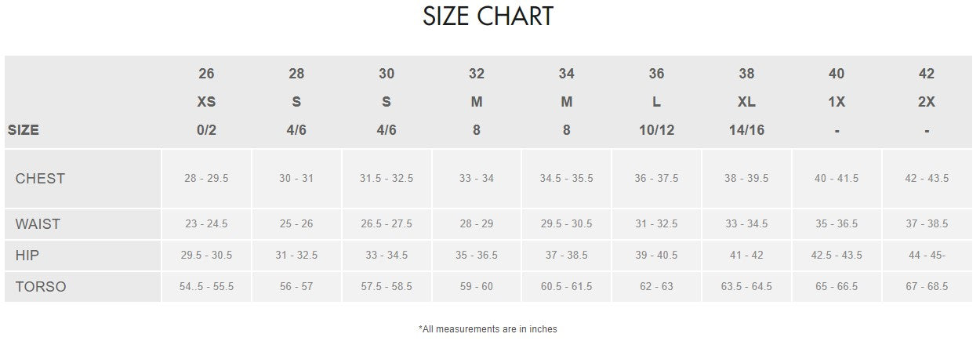Image resolution: width=980 pixels, height=341 pixels.
Task: Select waist measurement cell 31 - 32.5
Action: [656, 224]
